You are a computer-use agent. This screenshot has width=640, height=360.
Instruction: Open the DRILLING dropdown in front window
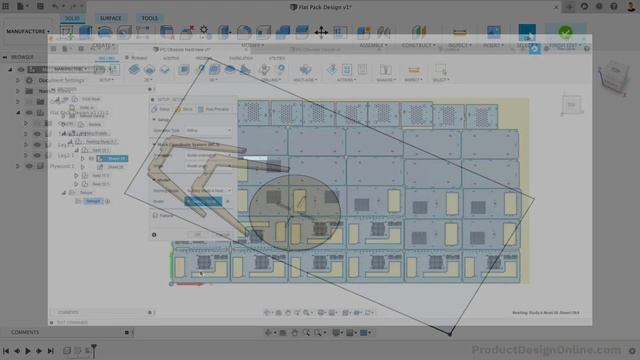271,80
